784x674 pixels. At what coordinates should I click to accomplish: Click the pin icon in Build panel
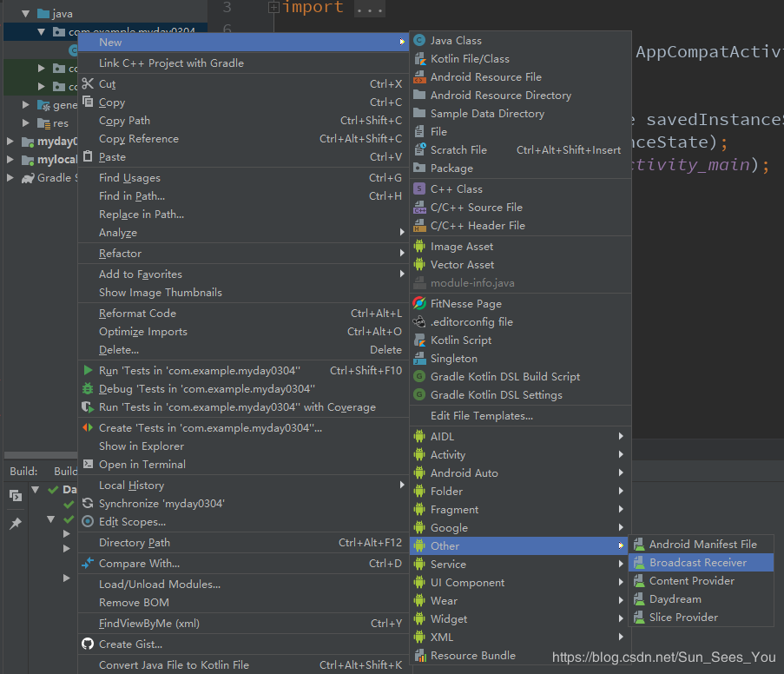click(16, 524)
